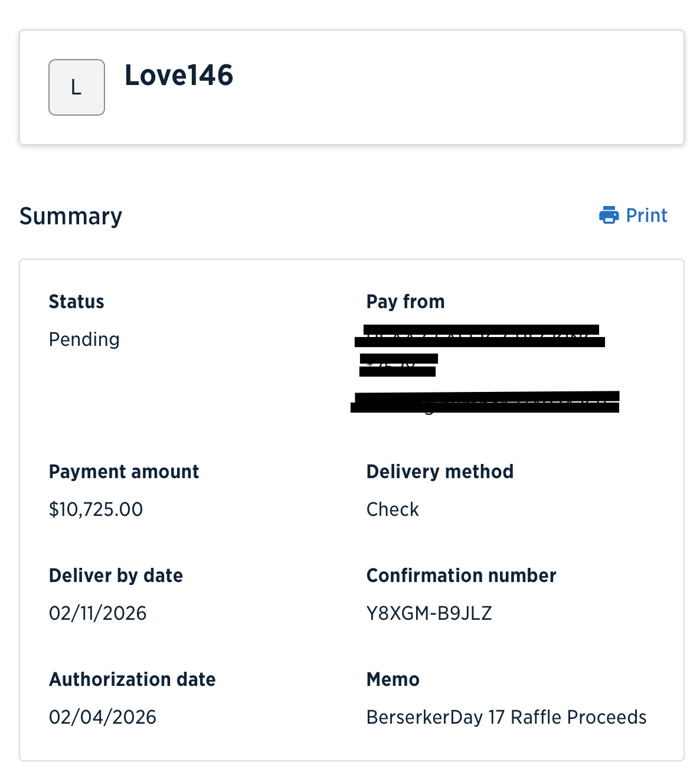Click the Delivery method label
Screen dimensions: 700x778
[x=440, y=472]
